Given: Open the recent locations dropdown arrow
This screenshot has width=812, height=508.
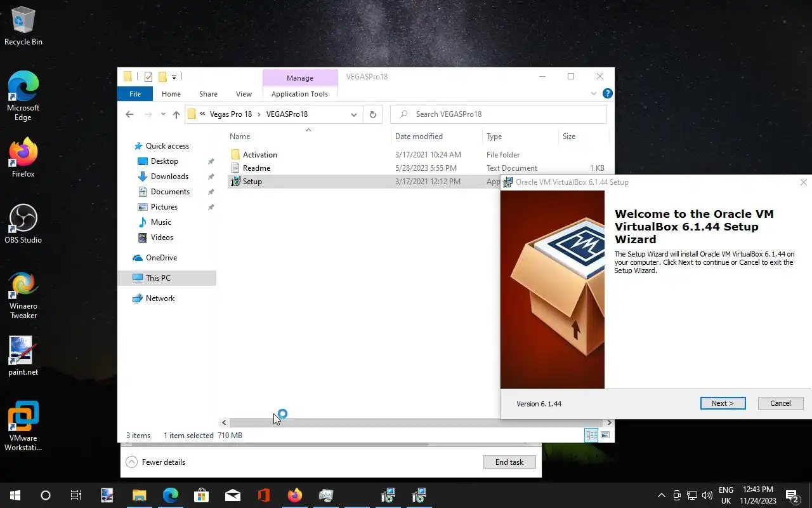Looking at the screenshot, I should pyautogui.click(x=163, y=114).
